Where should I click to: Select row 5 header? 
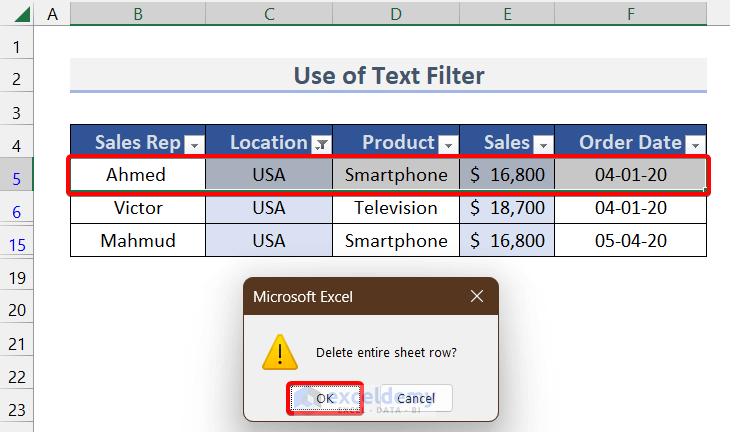(x=17, y=175)
